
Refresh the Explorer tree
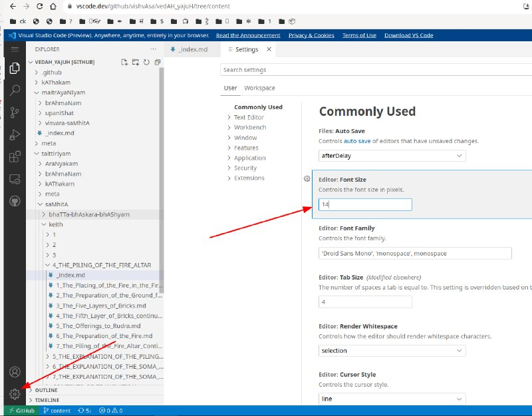pos(146,62)
